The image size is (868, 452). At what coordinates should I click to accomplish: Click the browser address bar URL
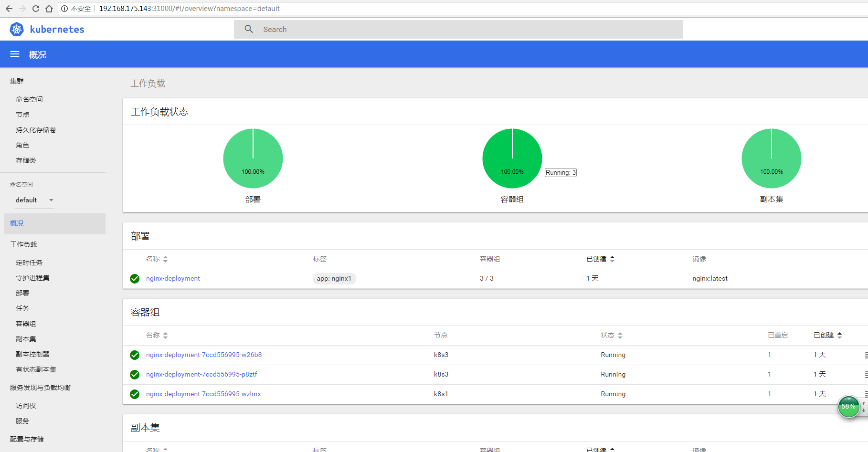190,9
